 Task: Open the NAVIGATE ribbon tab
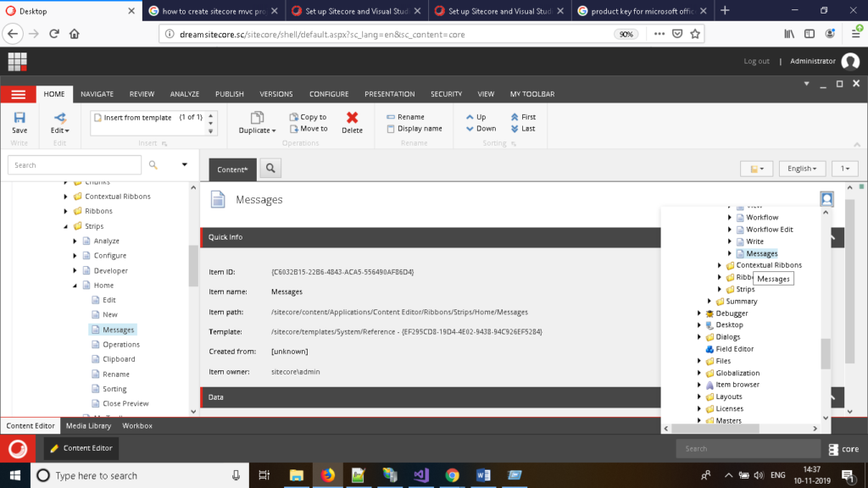pyautogui.click(x=97, y=94)
